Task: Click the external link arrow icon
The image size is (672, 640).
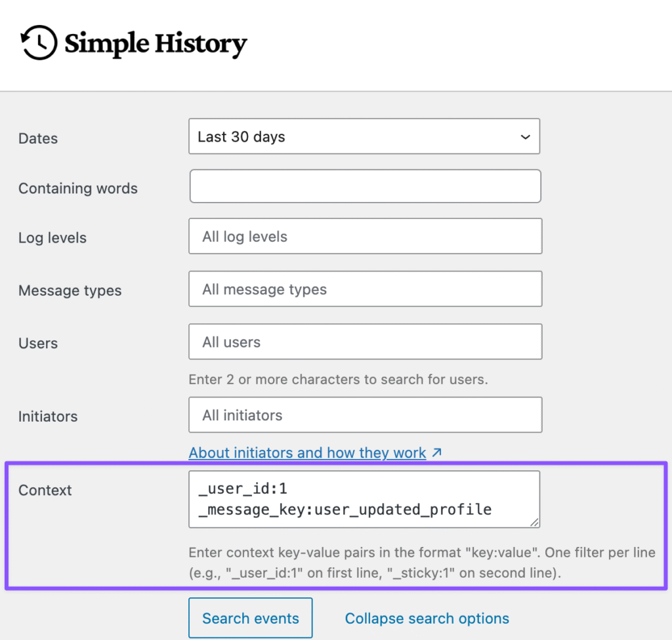Action: pyautogui.click(x=437, y=452)
